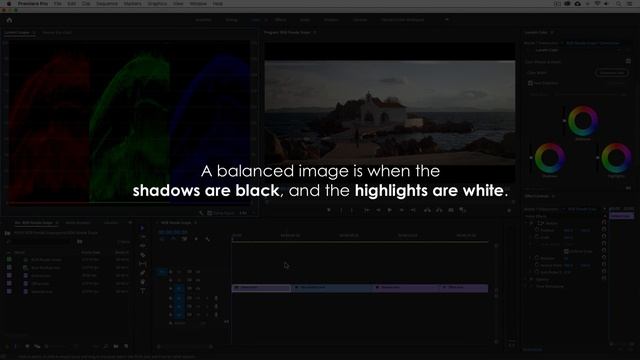Click the Extract button in Program Monitor
640x360 pixels.
[x=439, y=210]
